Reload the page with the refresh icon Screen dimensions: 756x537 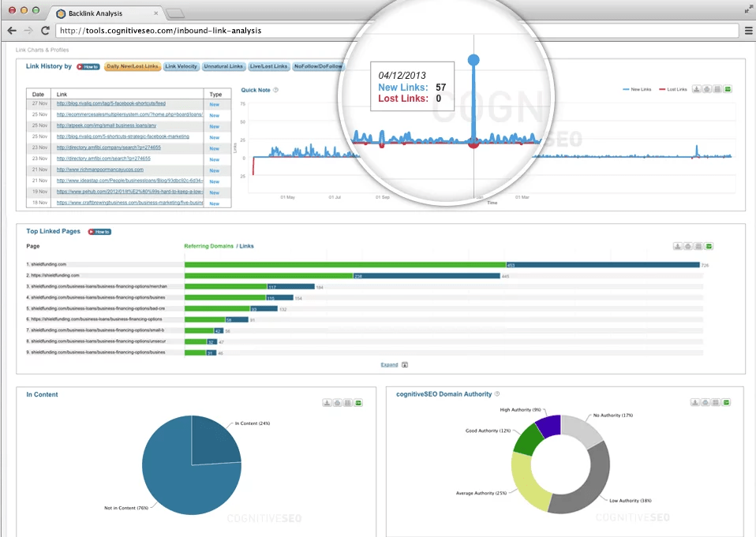click(x=45, y=30)
